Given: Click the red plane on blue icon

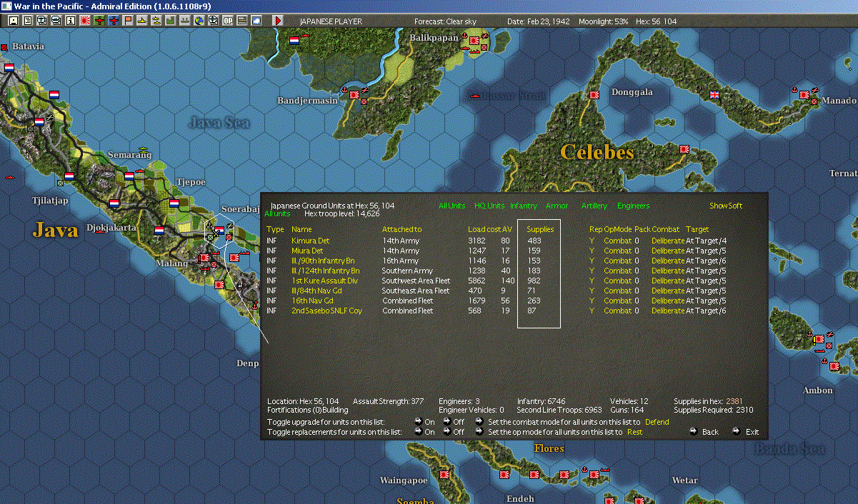Looking at the screenshot, I should pyautogui.click(x=114, y=21).
